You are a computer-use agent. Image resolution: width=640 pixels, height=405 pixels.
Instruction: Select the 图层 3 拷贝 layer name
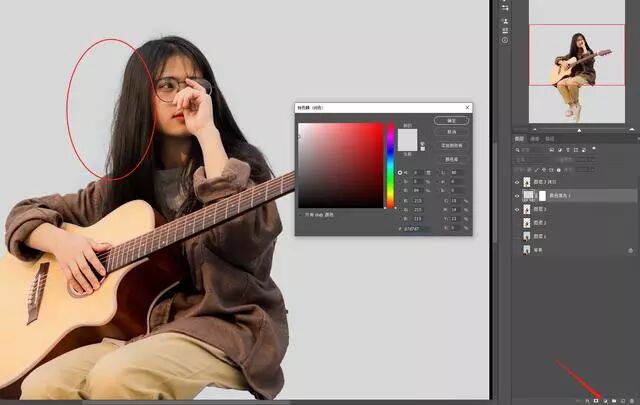coord(545,182)
